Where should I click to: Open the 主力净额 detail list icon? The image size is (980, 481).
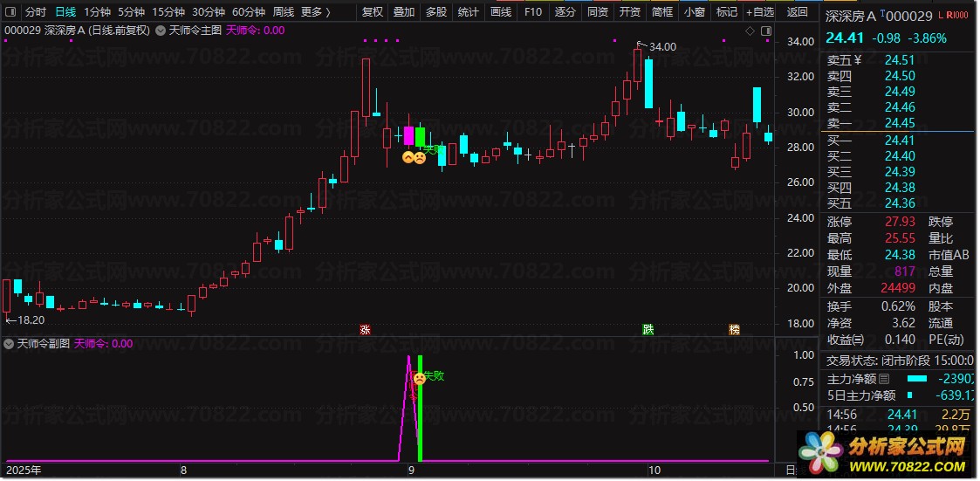[x=883, y=379]
